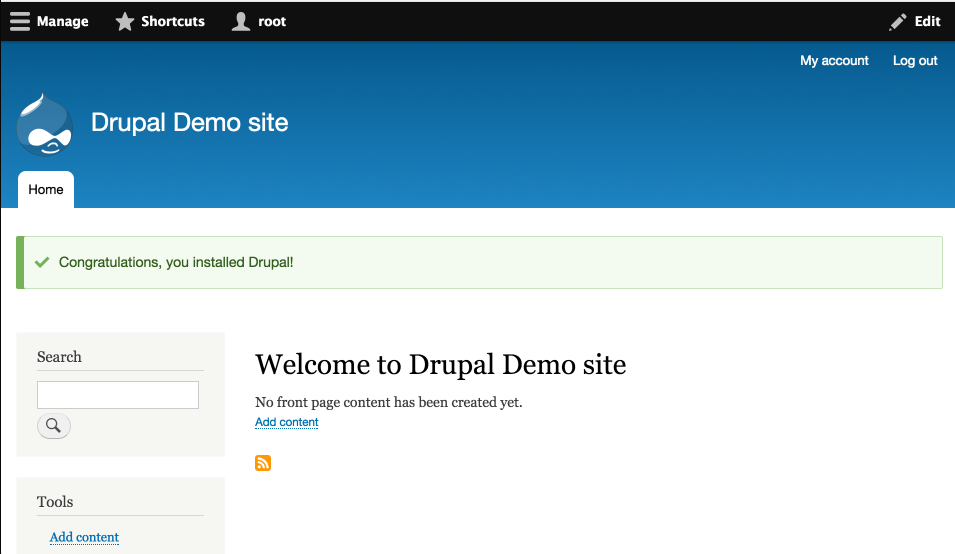Screen dimensions: 955x554
Task: Click the No front page content text
Action: coord(389,402)
